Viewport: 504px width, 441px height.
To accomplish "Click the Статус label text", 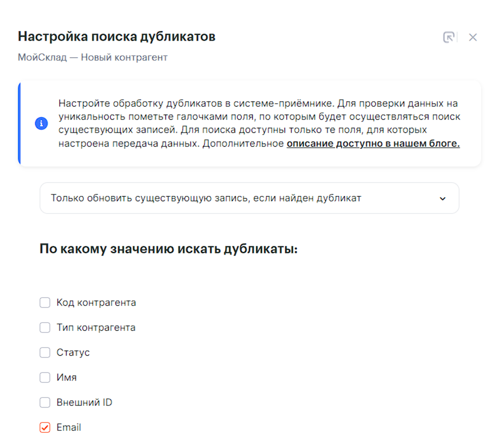I will click(73, 352).
